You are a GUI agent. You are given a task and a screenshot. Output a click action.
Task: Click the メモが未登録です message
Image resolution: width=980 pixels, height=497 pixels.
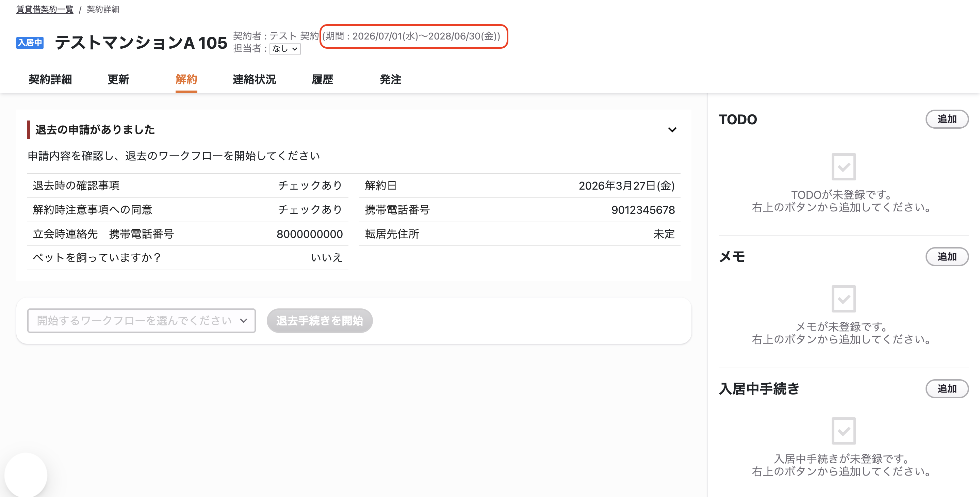point(842,333)
